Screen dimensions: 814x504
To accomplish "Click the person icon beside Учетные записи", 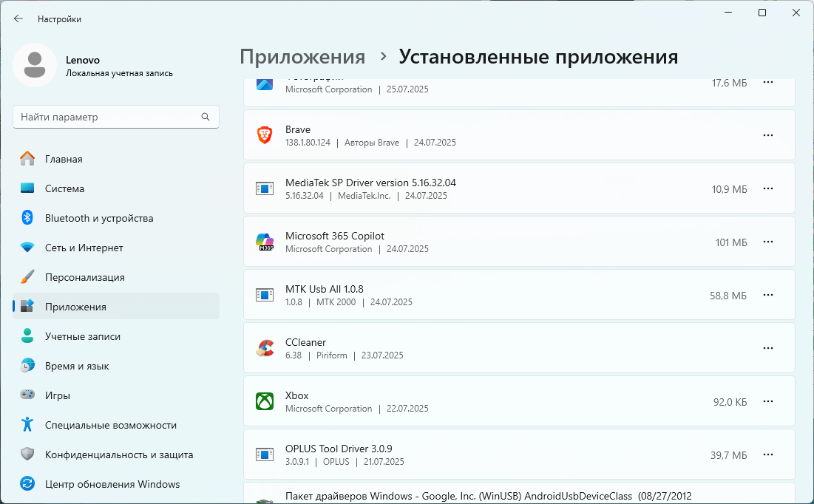I will click(27, 336).
